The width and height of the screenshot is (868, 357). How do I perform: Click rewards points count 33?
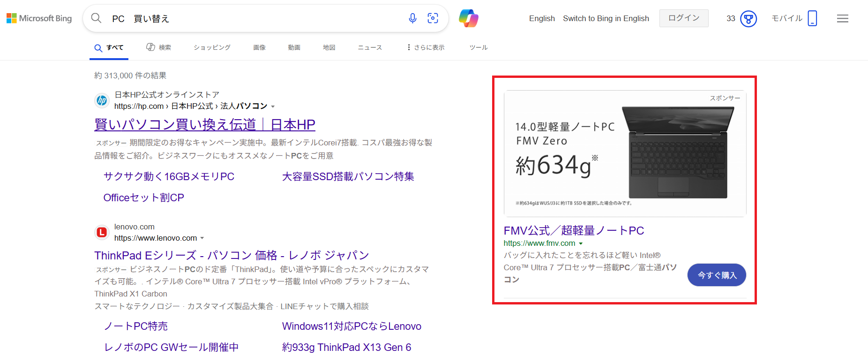coord(731,18)
